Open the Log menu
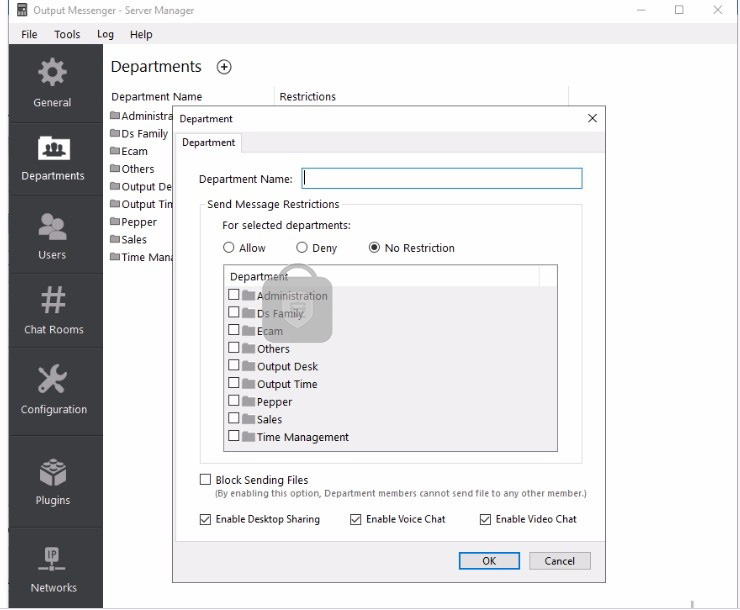 [105, 34]
